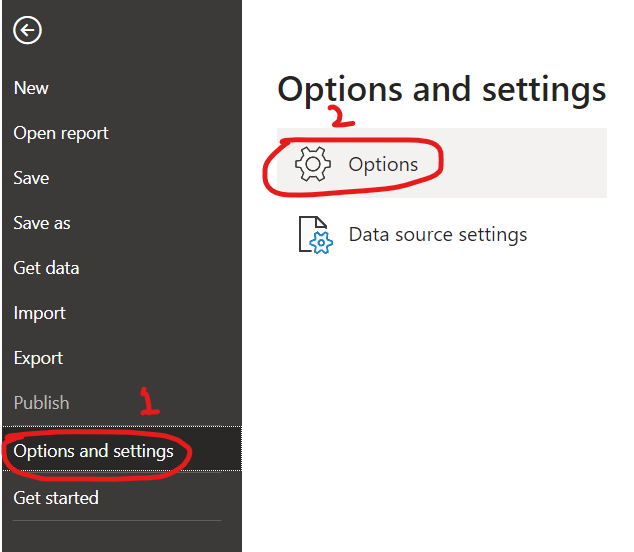Select Options and settings in sidebar

pos(122,448)
